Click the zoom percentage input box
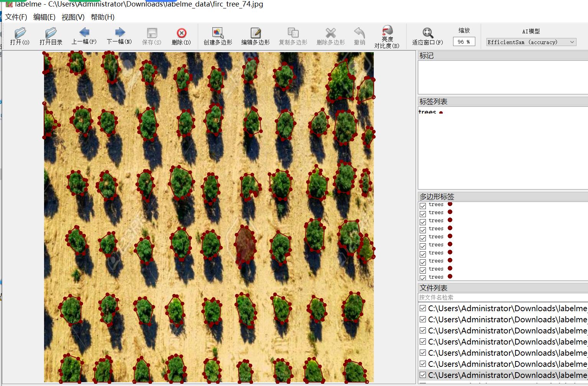Screen dimensions: 588x386 pos(464,42)
